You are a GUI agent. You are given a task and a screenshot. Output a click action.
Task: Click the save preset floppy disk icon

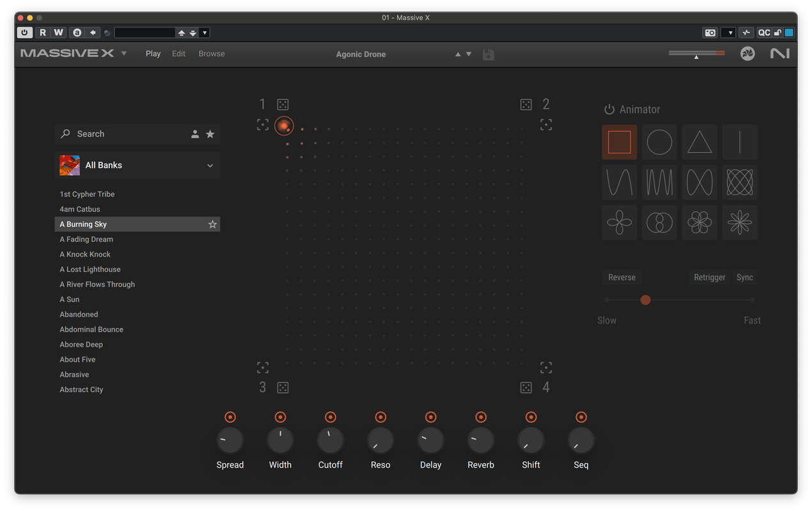(x=488, y=54)
